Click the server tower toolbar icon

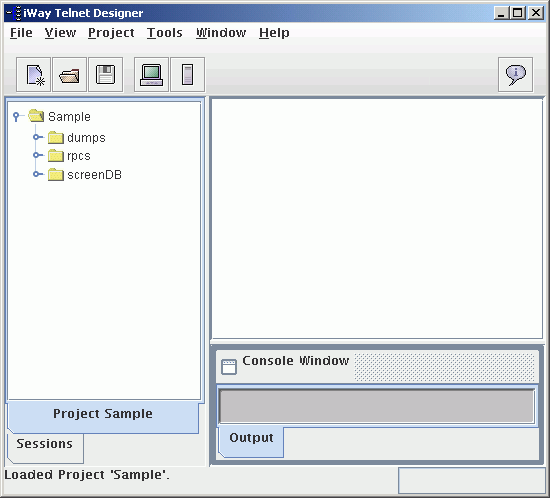point(187,75)
